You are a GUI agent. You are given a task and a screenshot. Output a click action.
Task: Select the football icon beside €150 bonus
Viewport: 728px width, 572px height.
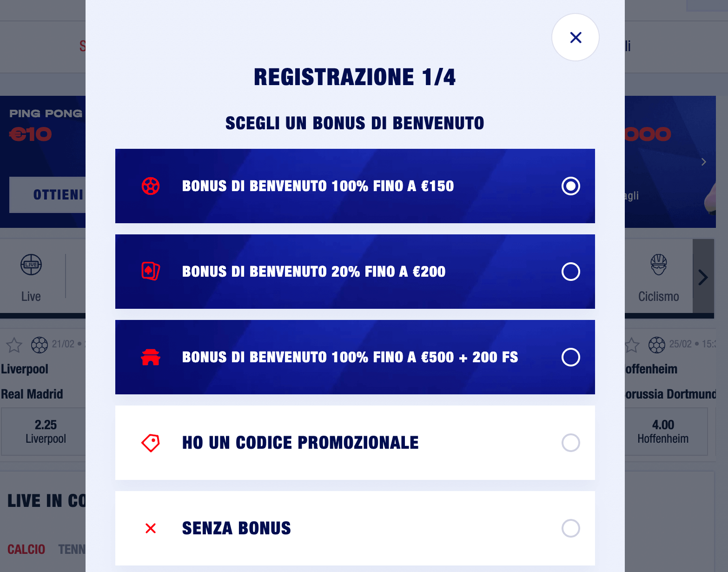coord(150,186)
